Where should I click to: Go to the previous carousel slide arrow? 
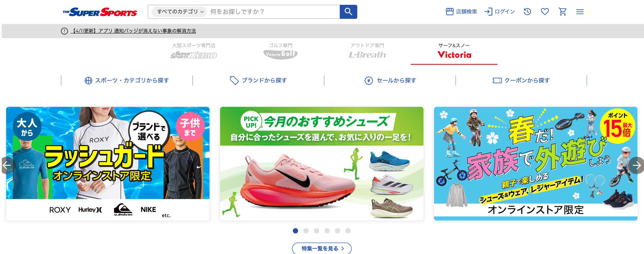coord(7,165)
